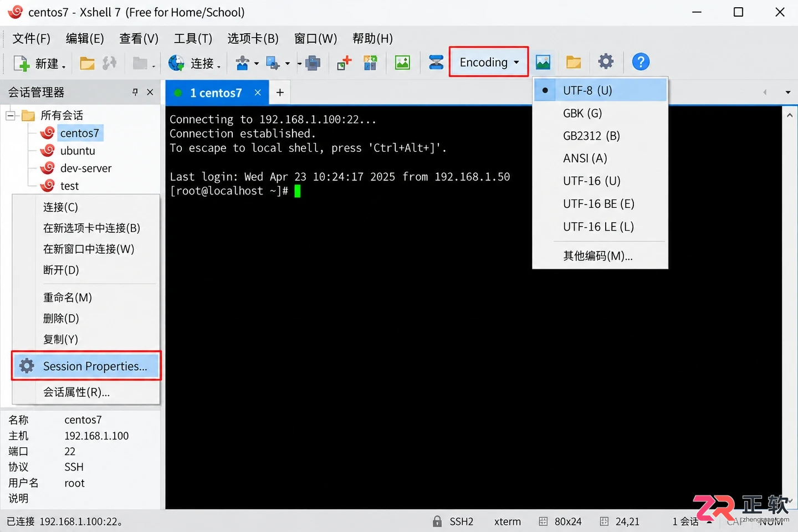Screen dimensions: 798x532
Task: Open the Encoding dropdown button
Action: (489, 62)
